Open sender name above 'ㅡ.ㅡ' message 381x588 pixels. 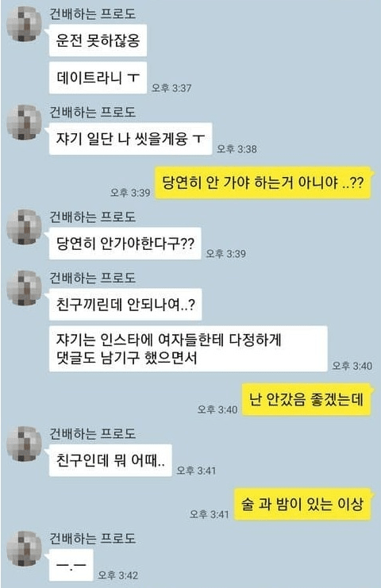(93, 539)
